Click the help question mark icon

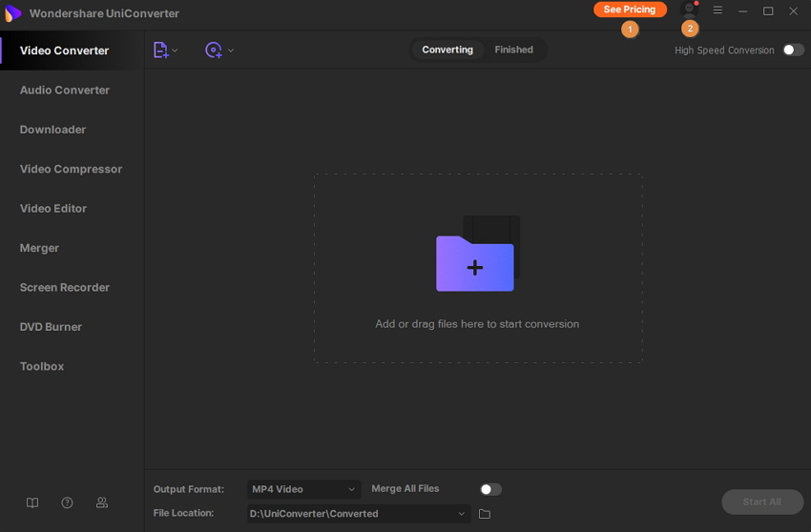pyautogui.click(x=67, y=502)
